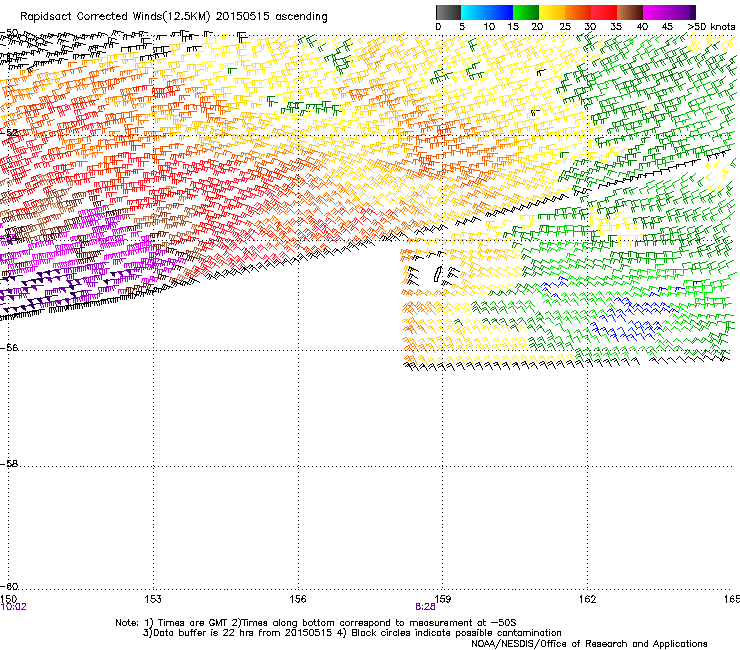Click the orange 25-30 knots color swatch
Screen dimensions: 740x650
pos(578,12)
